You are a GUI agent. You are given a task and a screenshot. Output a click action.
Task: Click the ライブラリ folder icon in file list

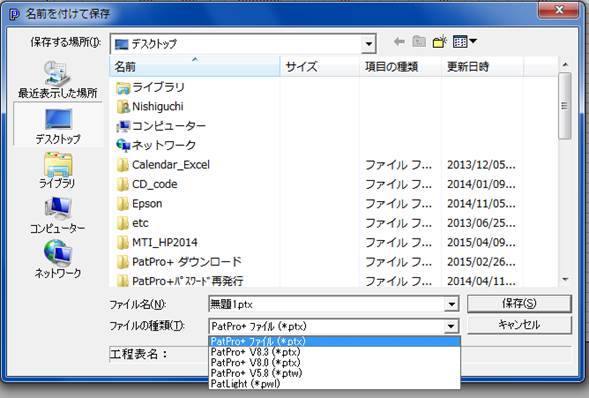click(123, 88)
